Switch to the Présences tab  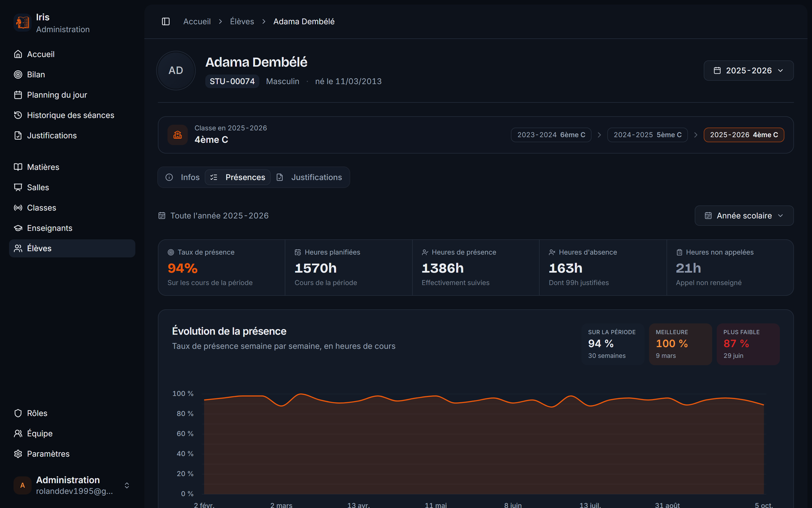[238, 177]
